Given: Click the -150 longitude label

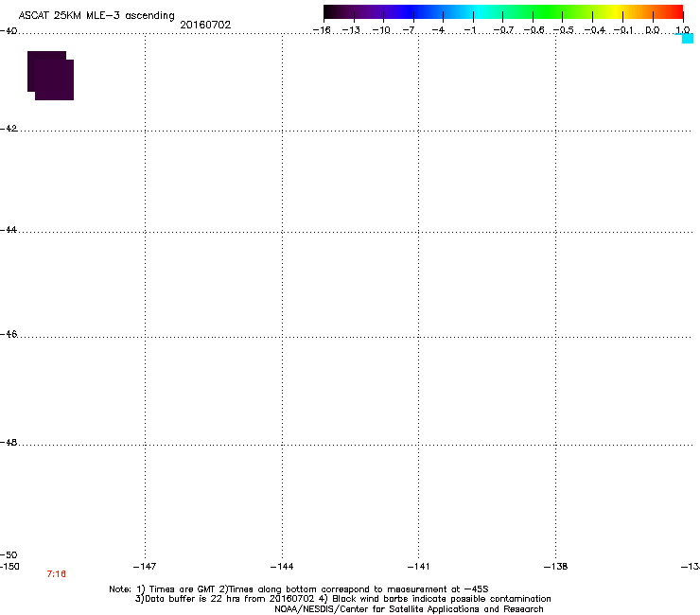Looking at the screenshot, I should click(x=9, y=567).
